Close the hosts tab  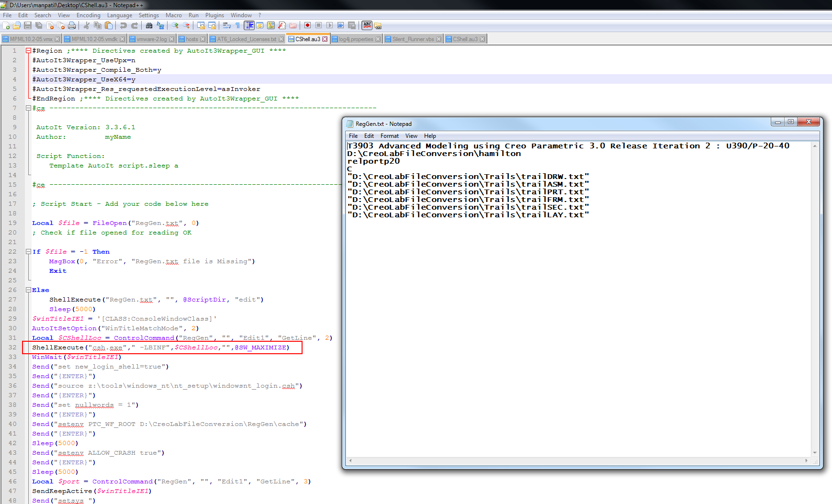coord(202,39)
